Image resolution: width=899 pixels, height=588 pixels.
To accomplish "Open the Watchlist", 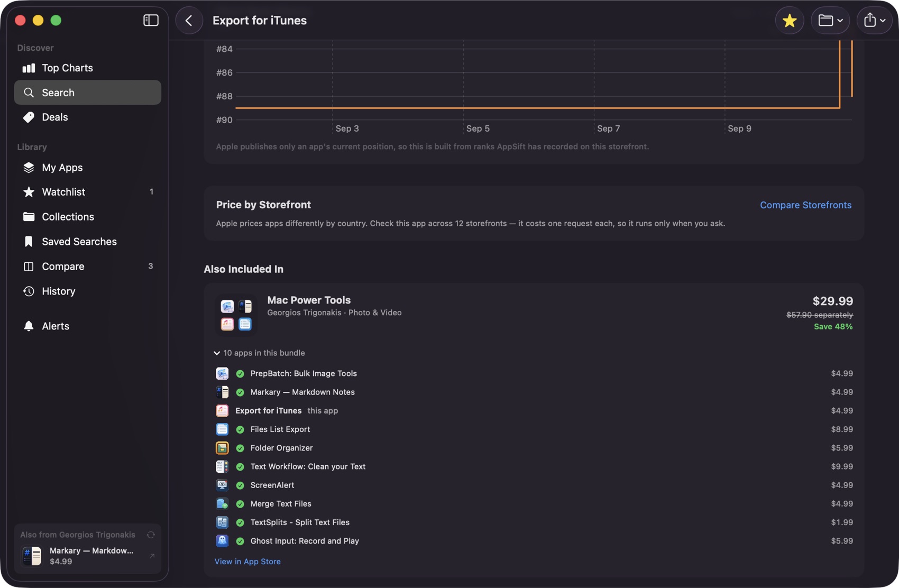I will [88, 192].
